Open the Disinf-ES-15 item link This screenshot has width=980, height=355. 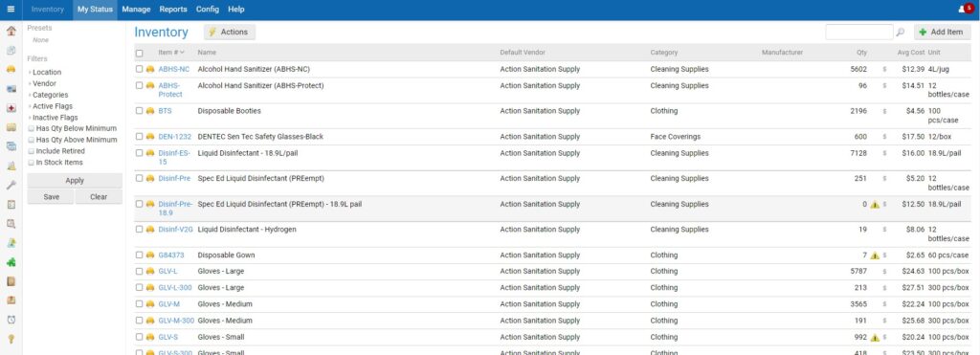click(174, 158)
